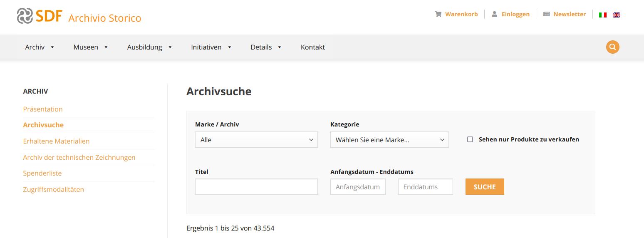The image size is (644, 238).
Task: Open the Newsletter signup link
Action: 565,14
